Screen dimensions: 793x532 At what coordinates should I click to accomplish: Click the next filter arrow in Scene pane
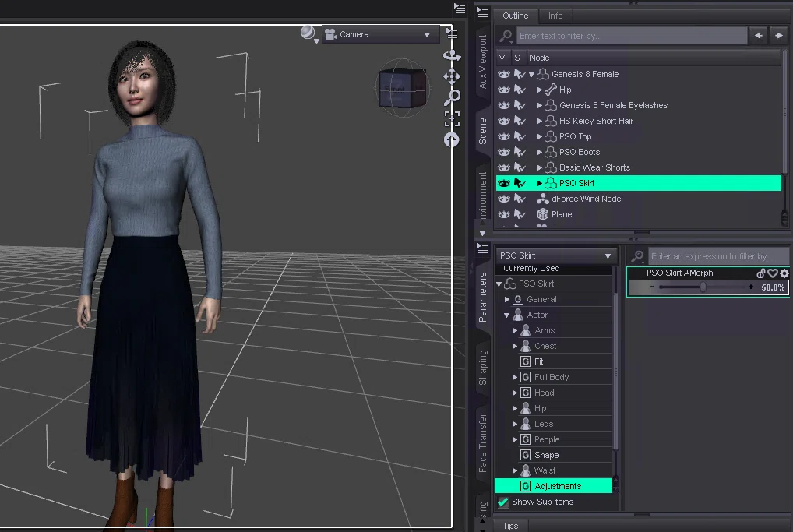tap(779, 35)
